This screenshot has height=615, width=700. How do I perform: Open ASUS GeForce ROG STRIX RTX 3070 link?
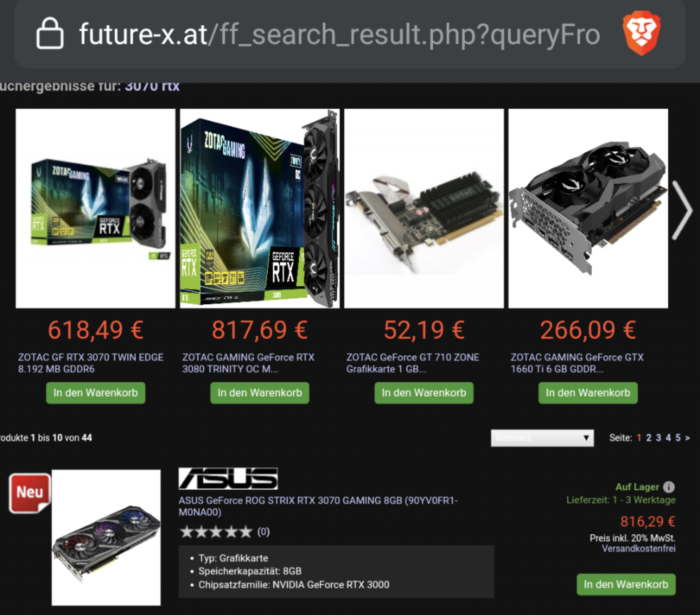click(318, 506)
